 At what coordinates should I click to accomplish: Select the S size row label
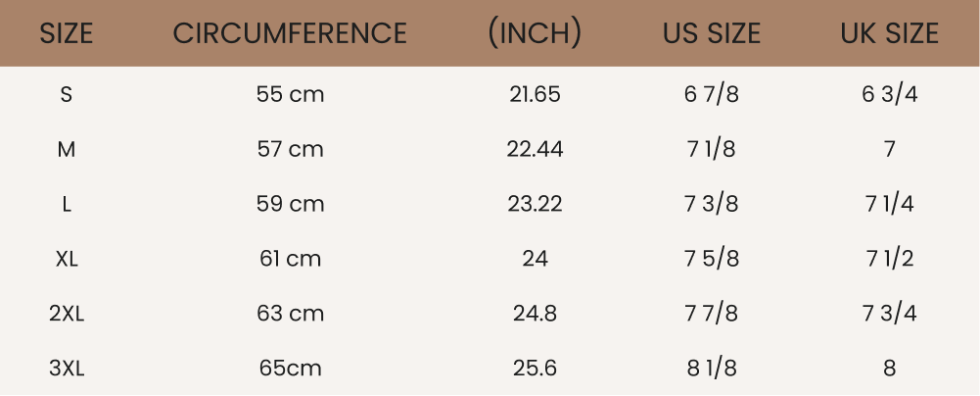point(67,95)
